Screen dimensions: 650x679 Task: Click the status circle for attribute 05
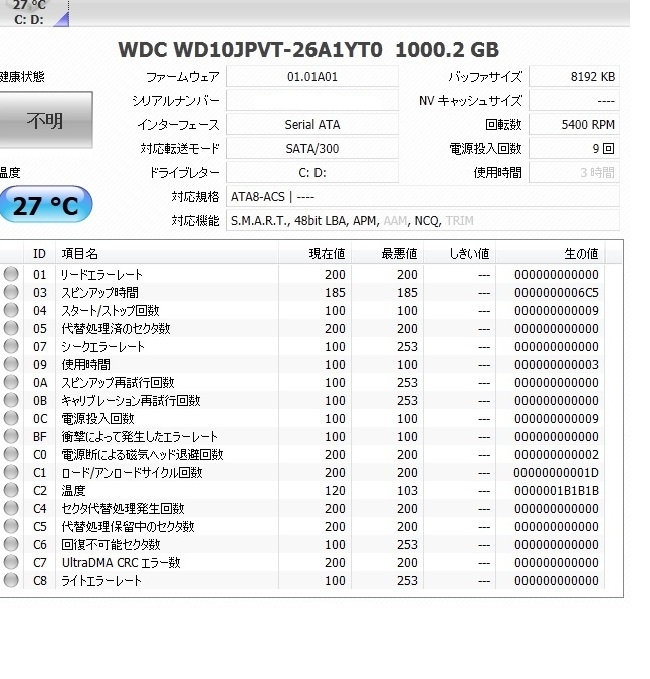(11, 328)
